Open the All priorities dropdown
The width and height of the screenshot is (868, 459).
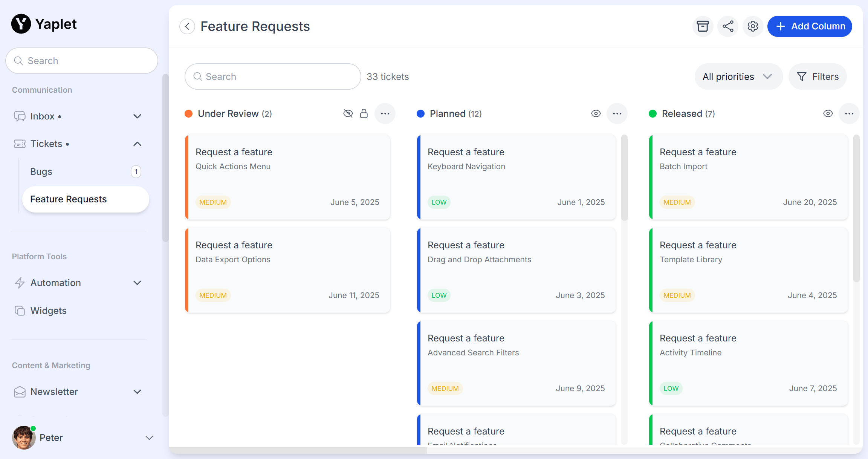click(738, 76)
